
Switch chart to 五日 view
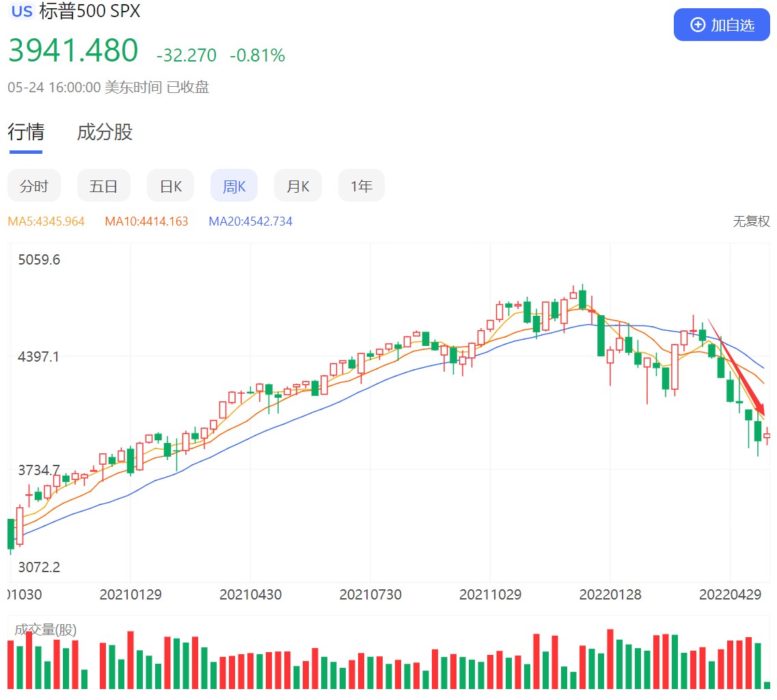point(104,186)
